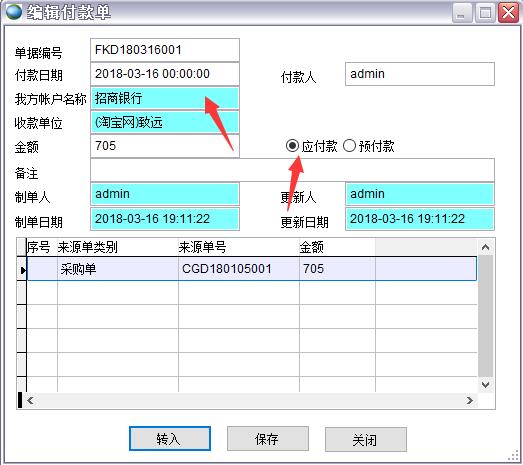Click the 保存 button
The width and height of the screenshot is (523, 465).
pos(268,439)
